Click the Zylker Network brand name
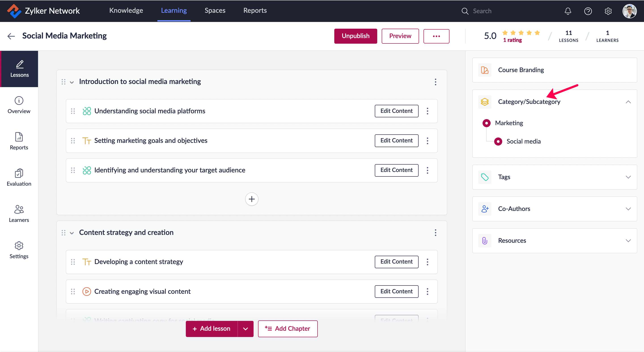 52,11
